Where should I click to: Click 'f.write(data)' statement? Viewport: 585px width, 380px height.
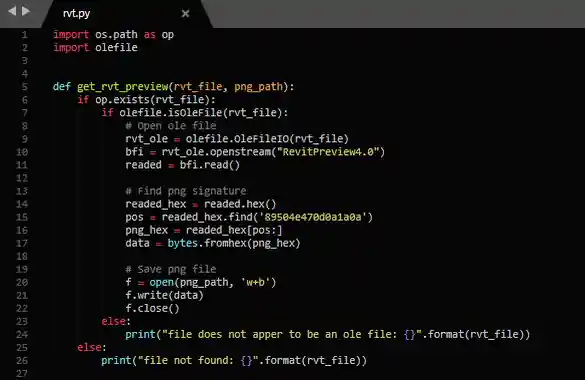coord(165,296)
